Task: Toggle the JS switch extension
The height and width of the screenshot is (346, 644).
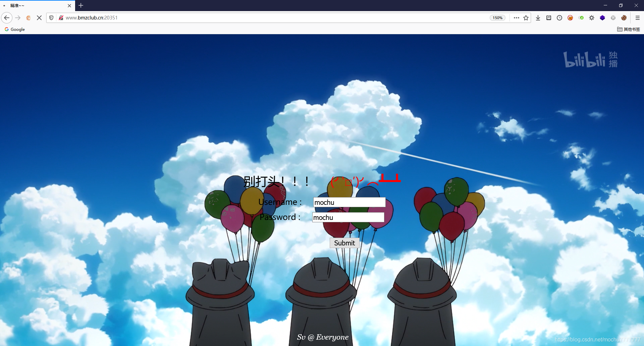Action: 581,18
